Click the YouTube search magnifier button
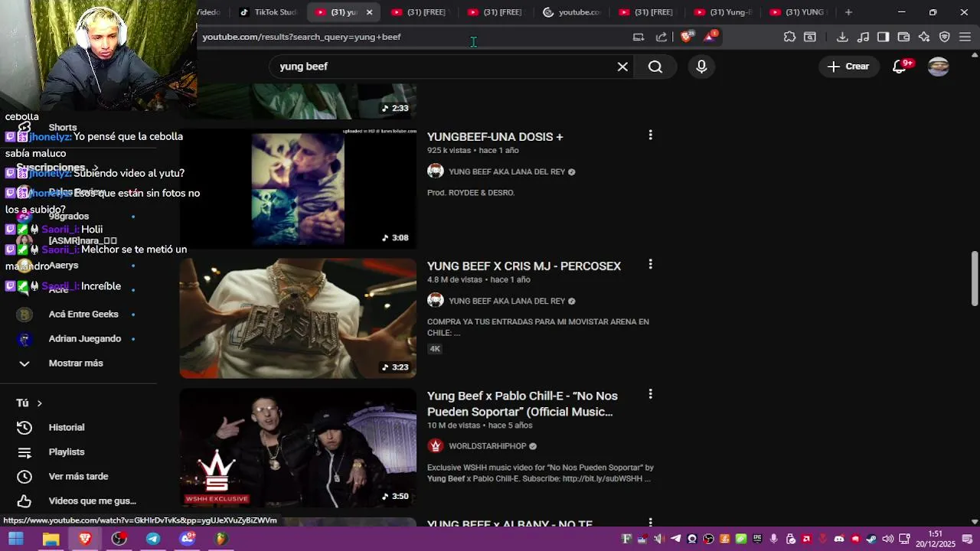The image size is (980, 551). [x=655, y=67]
